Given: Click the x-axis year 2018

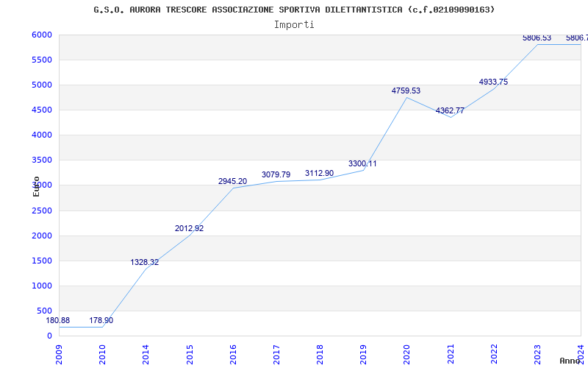Looking at the screenshot, I should [320, 354].
